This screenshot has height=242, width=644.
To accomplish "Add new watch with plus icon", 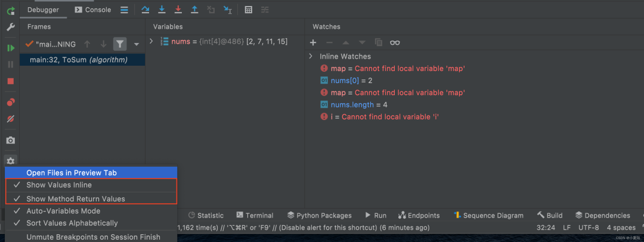I will point(313,42).
